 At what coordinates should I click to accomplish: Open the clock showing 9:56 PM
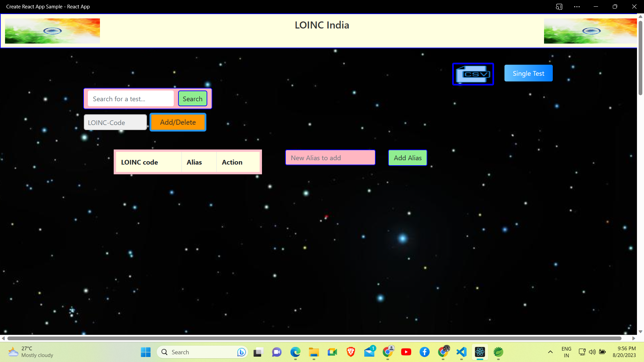624,352
